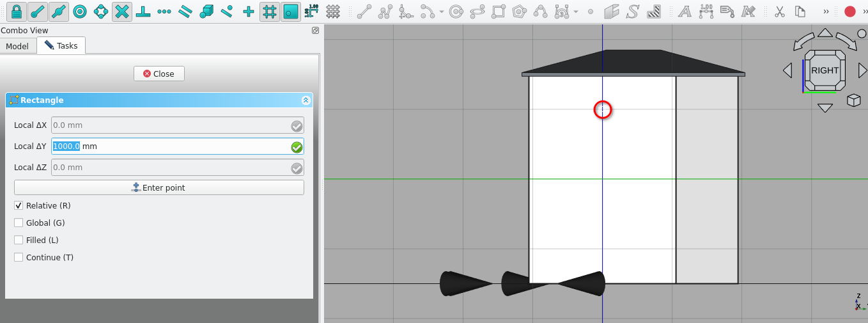The width and height of the screenshot is (868, 323).
Task: Toggle the snap lock icon
Action: (x=17, y=12)
